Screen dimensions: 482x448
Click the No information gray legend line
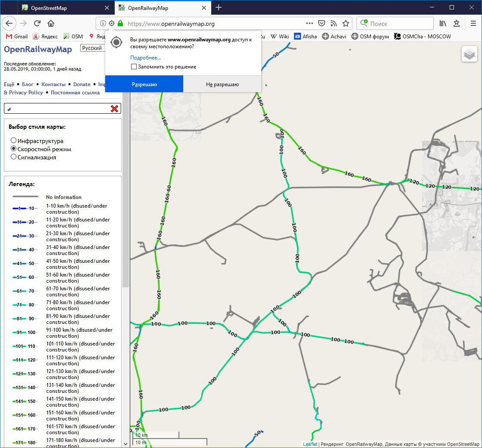click(25, 196)
